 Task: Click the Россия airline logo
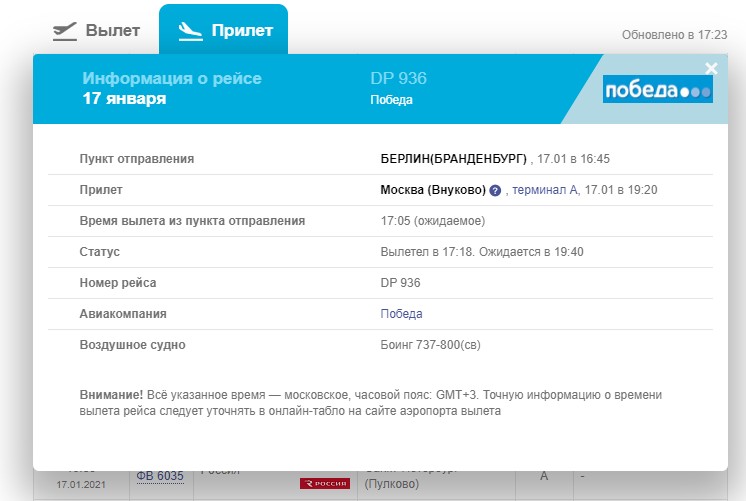(325, 483)
